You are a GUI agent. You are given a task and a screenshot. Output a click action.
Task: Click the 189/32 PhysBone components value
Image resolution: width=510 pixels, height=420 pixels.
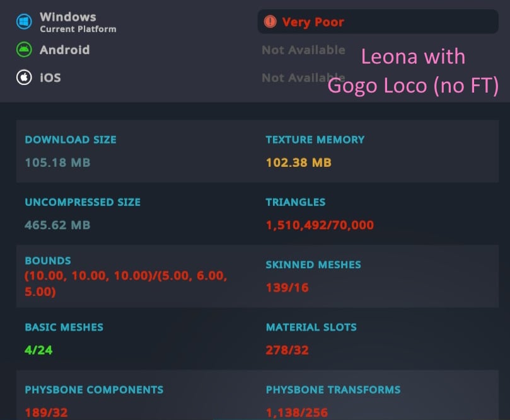click(46, 412)
